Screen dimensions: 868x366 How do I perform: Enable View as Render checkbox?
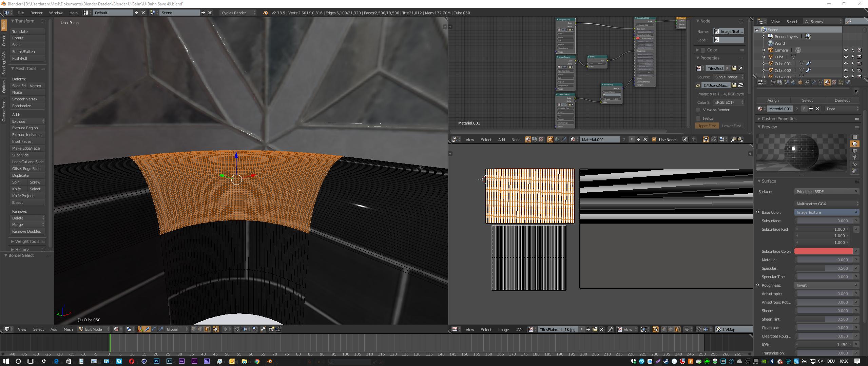pyautogui.click(x=698, y=110)
